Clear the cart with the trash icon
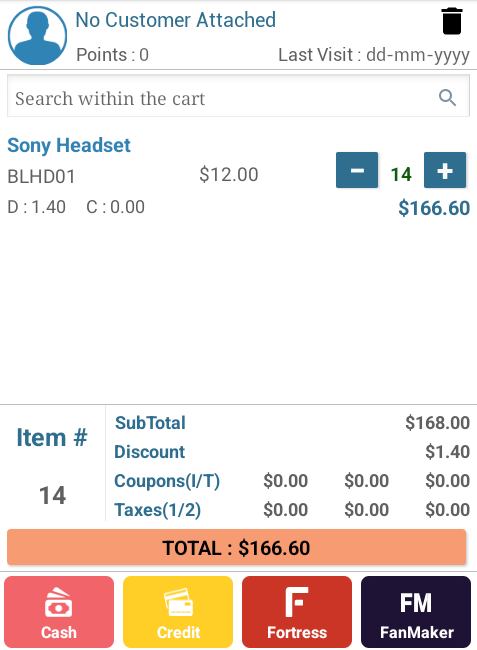 point(452,21)
